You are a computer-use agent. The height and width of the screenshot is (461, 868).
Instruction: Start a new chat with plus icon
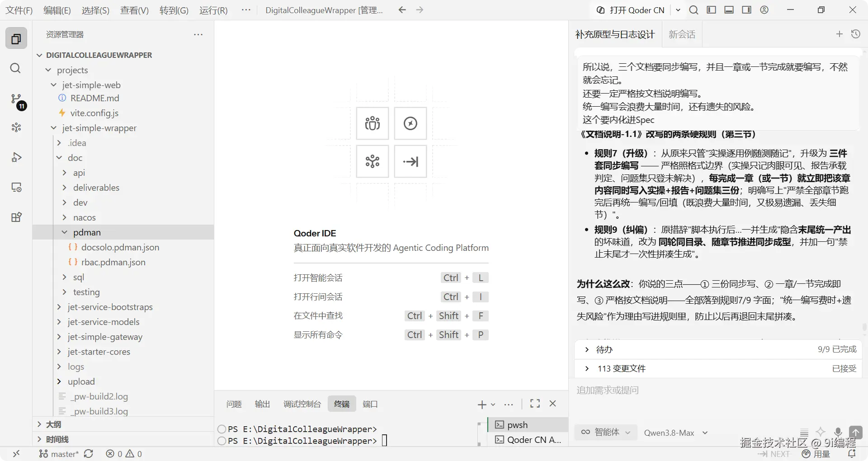coord(840,34)
